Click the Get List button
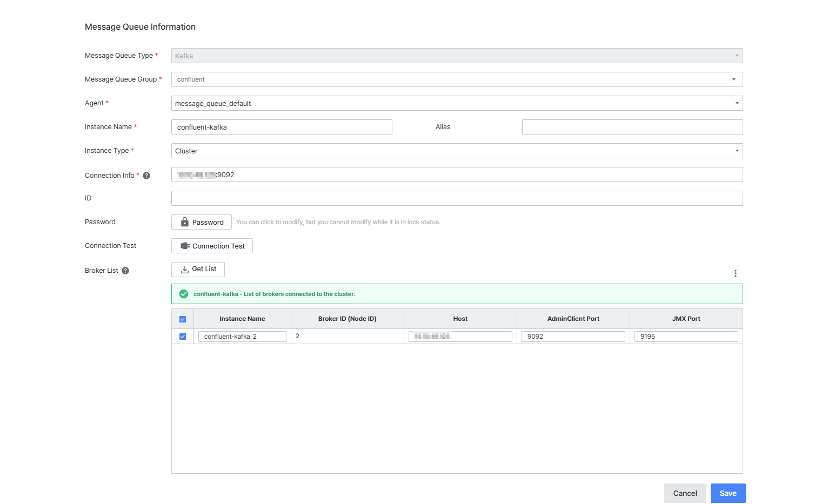 [198, 269]
